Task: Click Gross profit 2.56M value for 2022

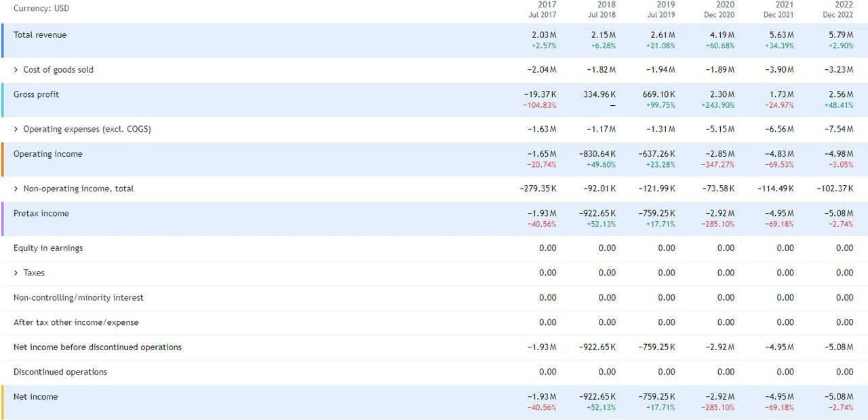Action: coord(841,95)
